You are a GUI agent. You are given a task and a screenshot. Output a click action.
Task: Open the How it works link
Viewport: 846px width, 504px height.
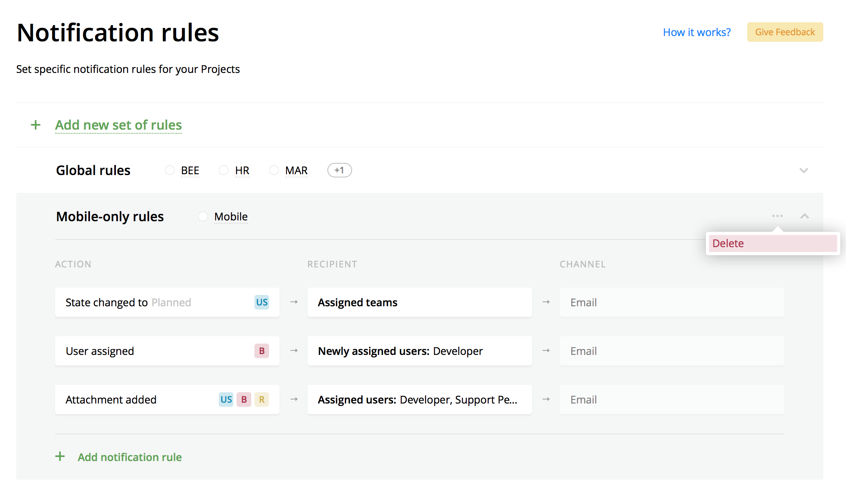pos(696,32)
